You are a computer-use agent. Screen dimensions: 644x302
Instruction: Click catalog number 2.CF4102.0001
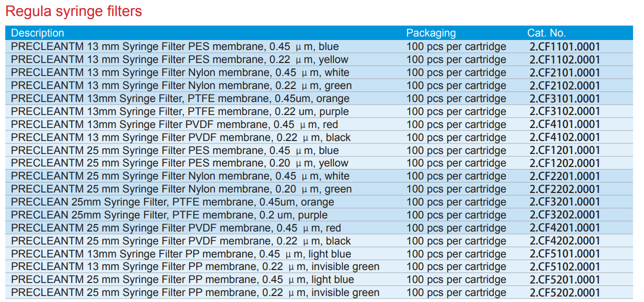tap(564, 137)
